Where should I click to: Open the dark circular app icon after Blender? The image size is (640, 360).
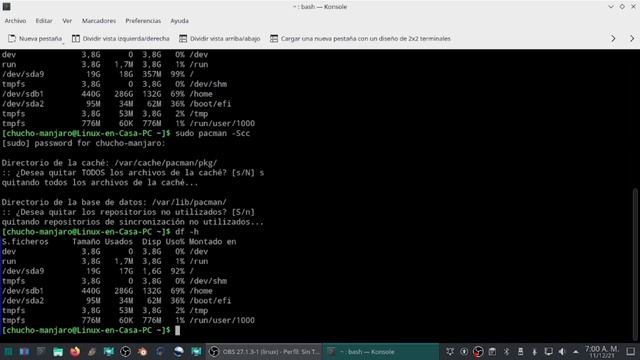[160, 351]
